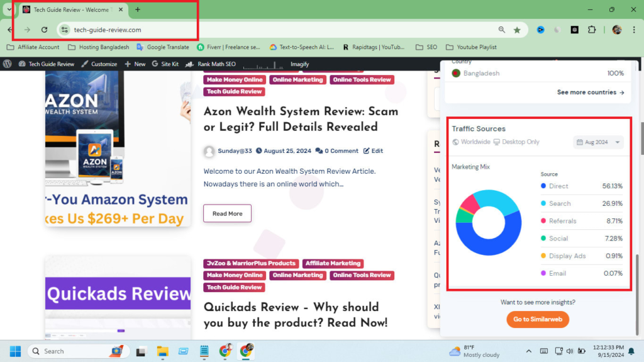Image resolution: width=644 pixels, height=362 pixels.
Task: Open the Text-to-Speech AI bookmark
Action: point(301,47)
